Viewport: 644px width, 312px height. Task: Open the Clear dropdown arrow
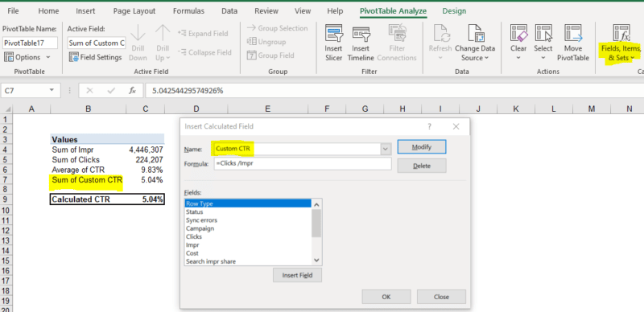tap(518, 58)
